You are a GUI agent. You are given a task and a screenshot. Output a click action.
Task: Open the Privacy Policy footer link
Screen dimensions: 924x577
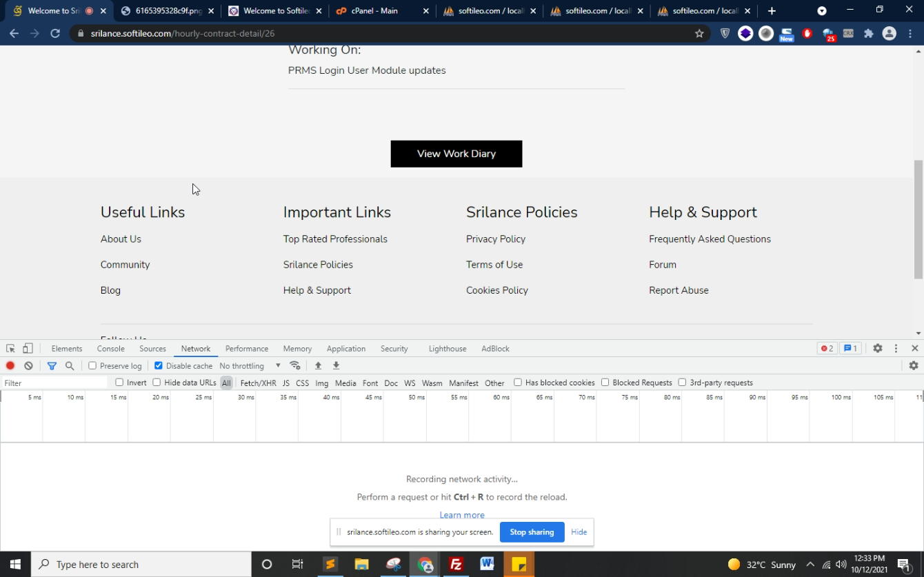pyautogui.click(x=495, y=239)
